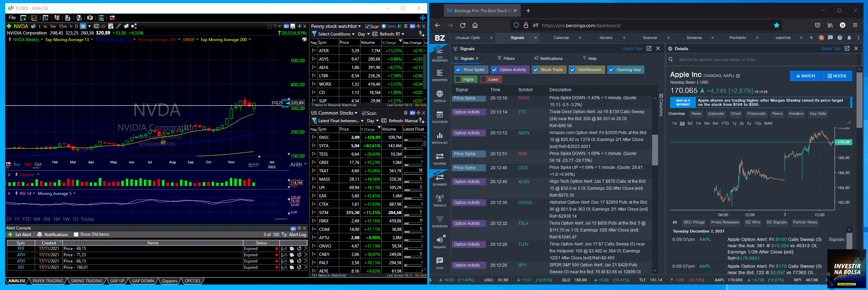Open Squawk speaker in Benzinga sidebar
The height and width of the screenshot is (290, 868).
coord(440,242)
